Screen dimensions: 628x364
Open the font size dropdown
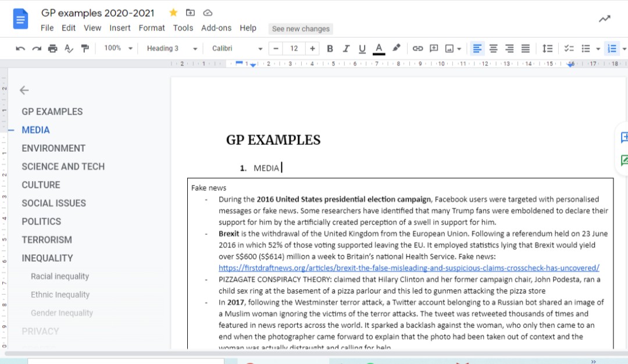tap(295, 48)
